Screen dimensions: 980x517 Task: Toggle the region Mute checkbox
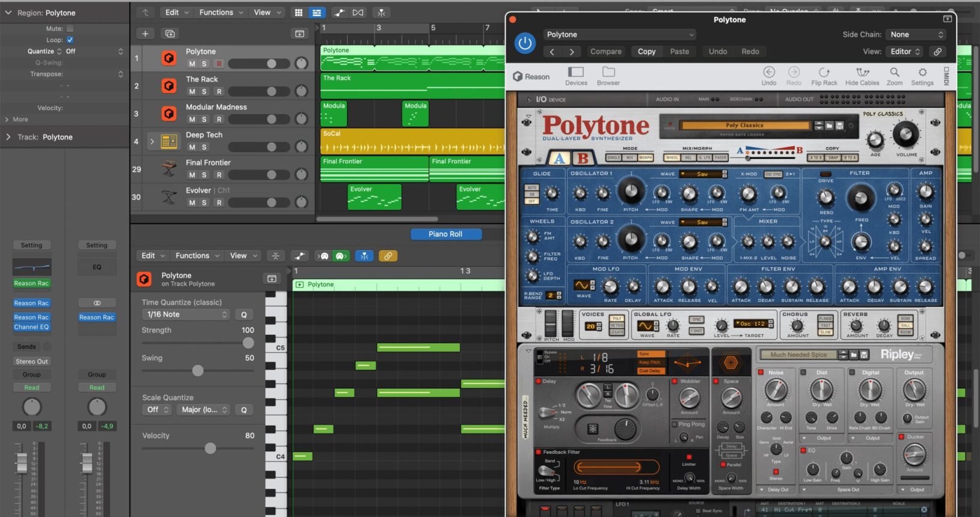click(x=70, y=28)
